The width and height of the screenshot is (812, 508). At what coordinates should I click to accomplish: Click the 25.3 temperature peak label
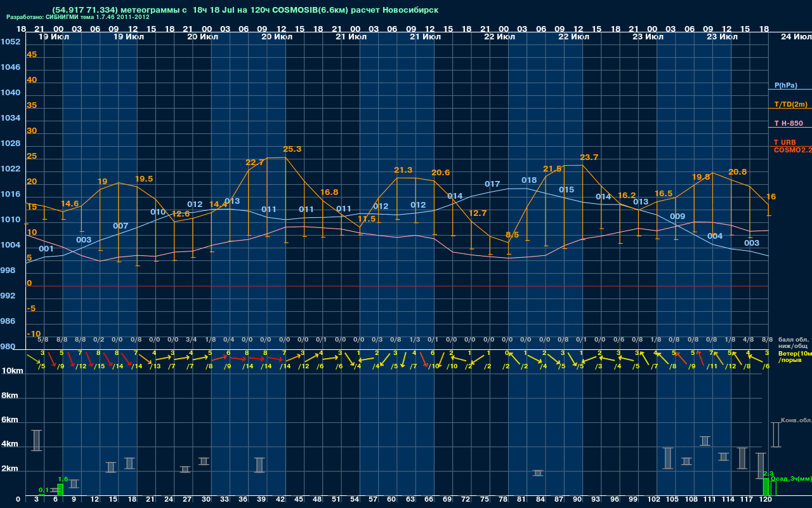click(x=292, y=149)
